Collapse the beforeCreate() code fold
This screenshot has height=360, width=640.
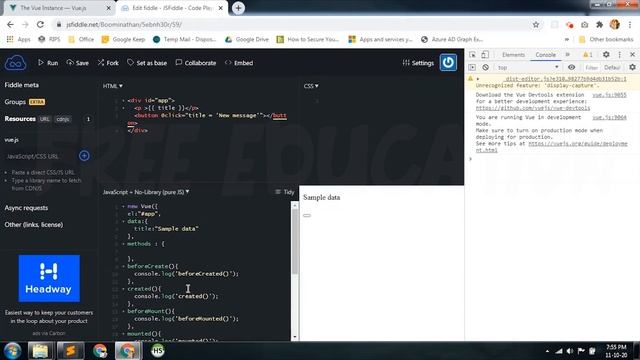[x=123, y=266]
